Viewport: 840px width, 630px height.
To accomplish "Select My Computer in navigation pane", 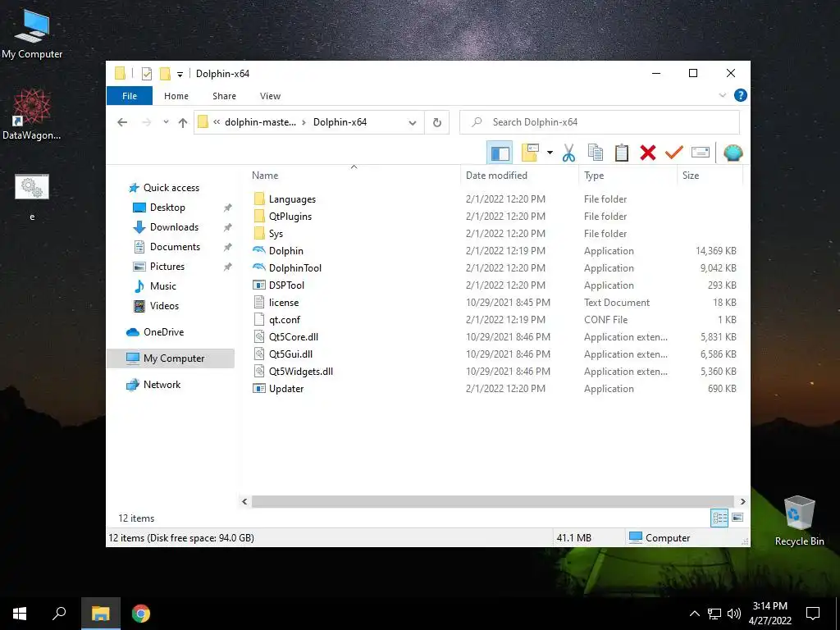I will pos(171,358).
